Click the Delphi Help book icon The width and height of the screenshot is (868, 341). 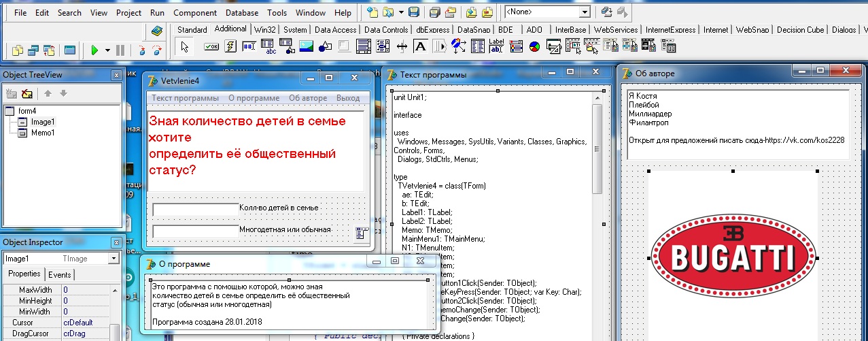pyautogui.click(x=157, y=31)
